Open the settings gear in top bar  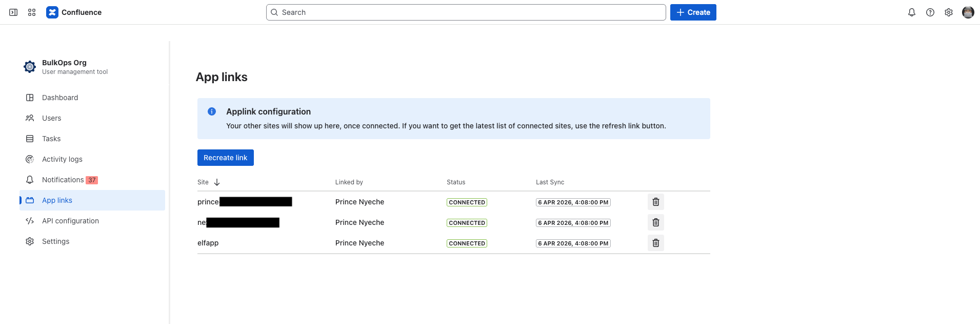click(949, 12)
